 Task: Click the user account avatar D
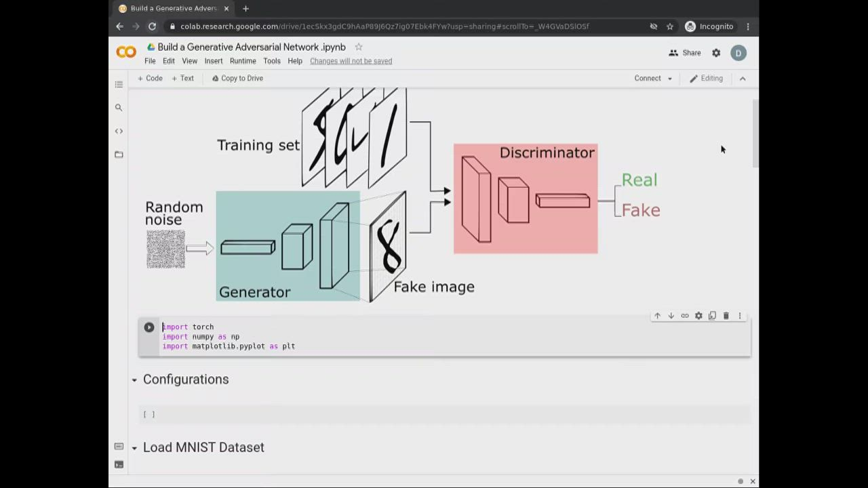click(x=738, y=53)
